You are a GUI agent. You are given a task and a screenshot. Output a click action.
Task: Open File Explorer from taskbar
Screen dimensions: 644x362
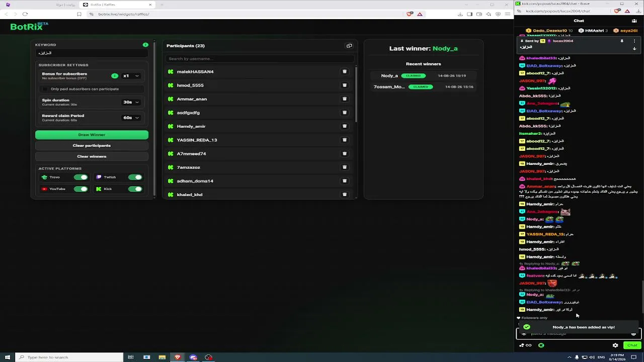pos(162,357)
